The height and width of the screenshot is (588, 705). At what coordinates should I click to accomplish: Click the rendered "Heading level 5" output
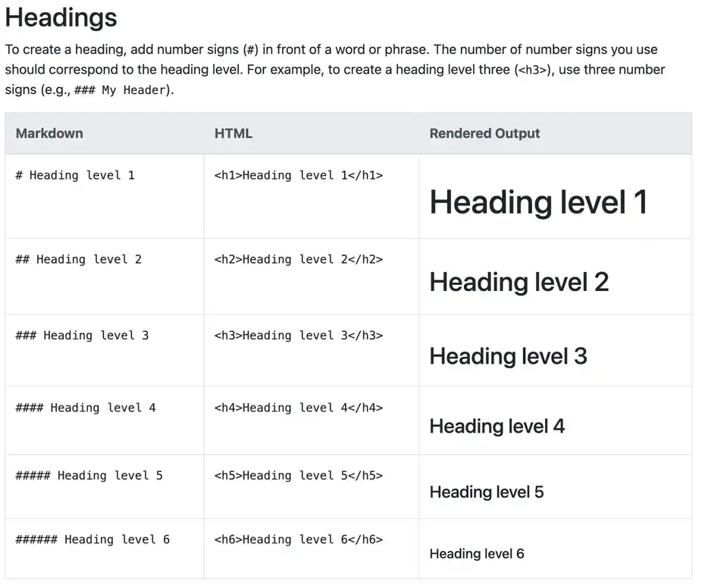click(x=487, y=493)
